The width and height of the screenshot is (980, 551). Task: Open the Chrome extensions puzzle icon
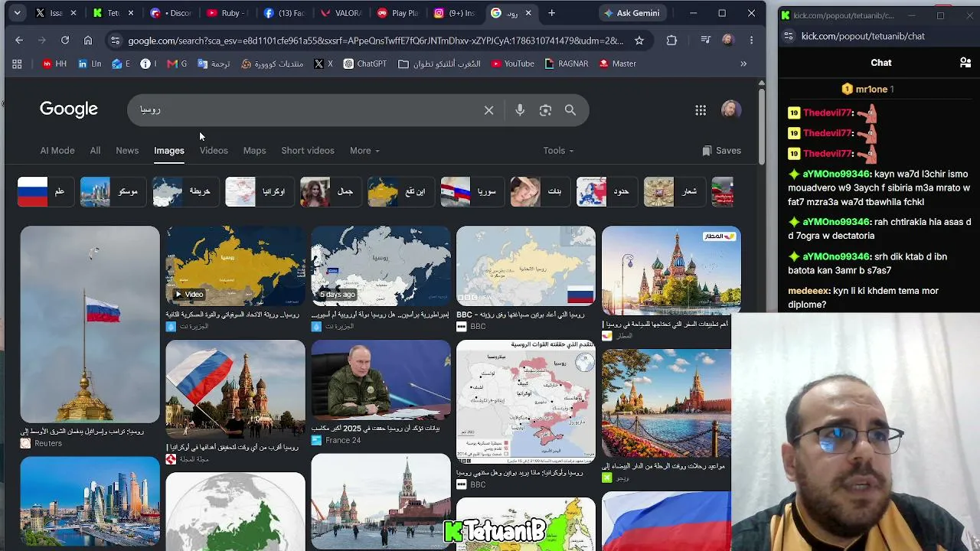point(671,41)
